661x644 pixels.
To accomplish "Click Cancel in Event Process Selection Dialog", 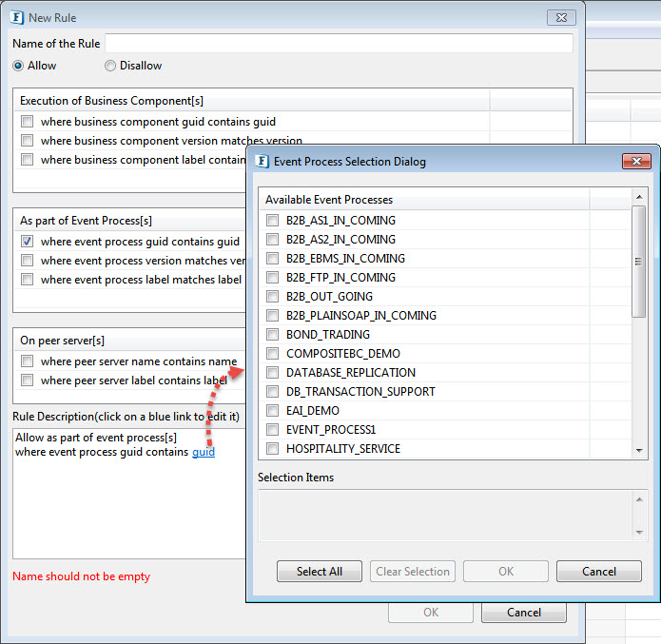I will click(x=599, y=572).
